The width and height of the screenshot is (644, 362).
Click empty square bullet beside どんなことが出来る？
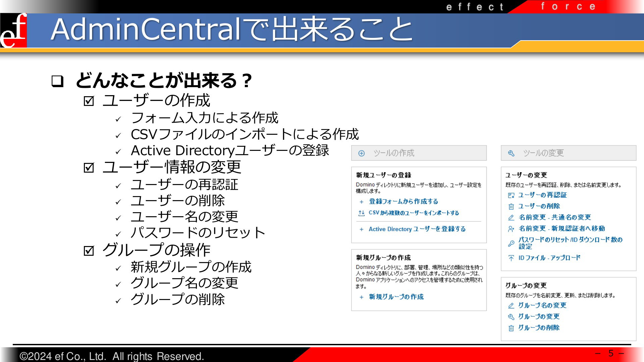pos(58,81)
